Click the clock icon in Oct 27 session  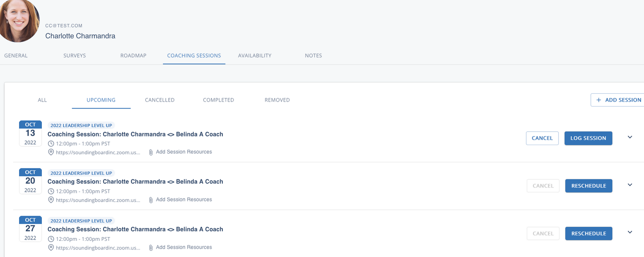pyautogui.click(x=51, y=239)
